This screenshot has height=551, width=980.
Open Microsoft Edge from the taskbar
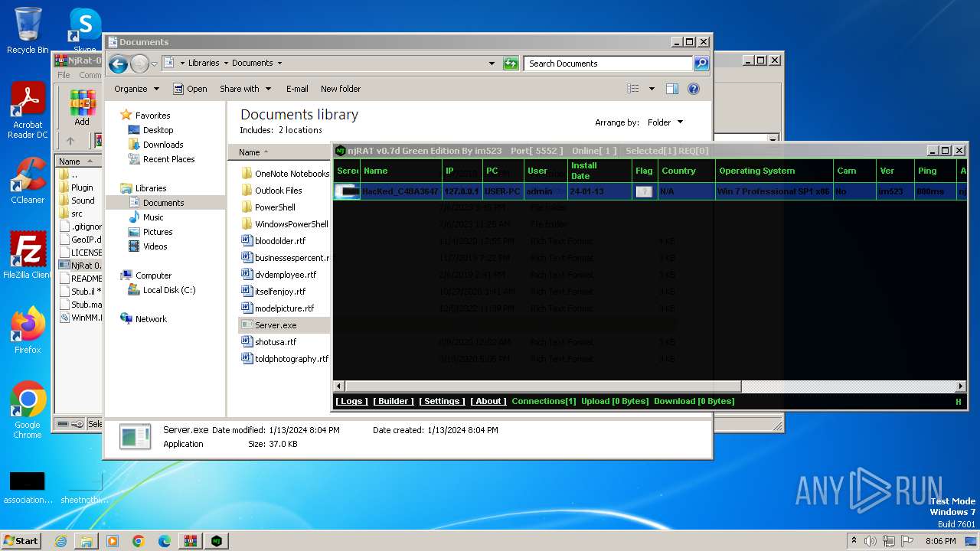165,541
